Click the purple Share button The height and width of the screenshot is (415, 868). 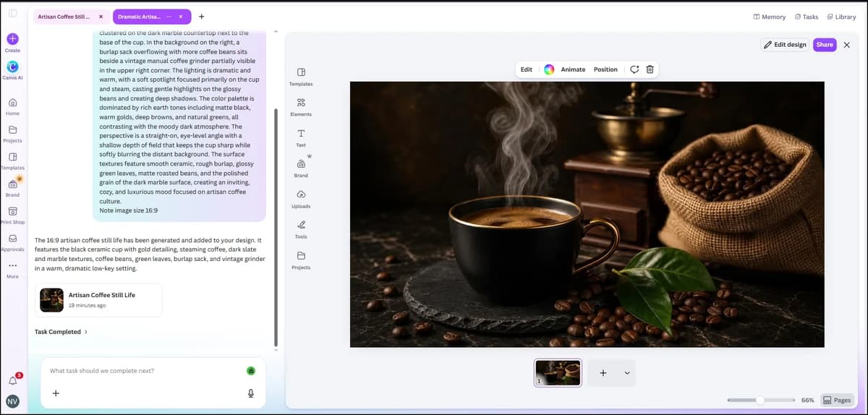(x=825, y=45)
